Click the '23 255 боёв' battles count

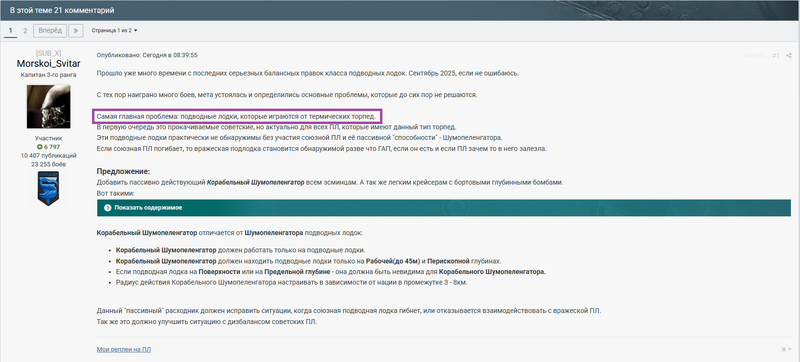tap(48, 164)
